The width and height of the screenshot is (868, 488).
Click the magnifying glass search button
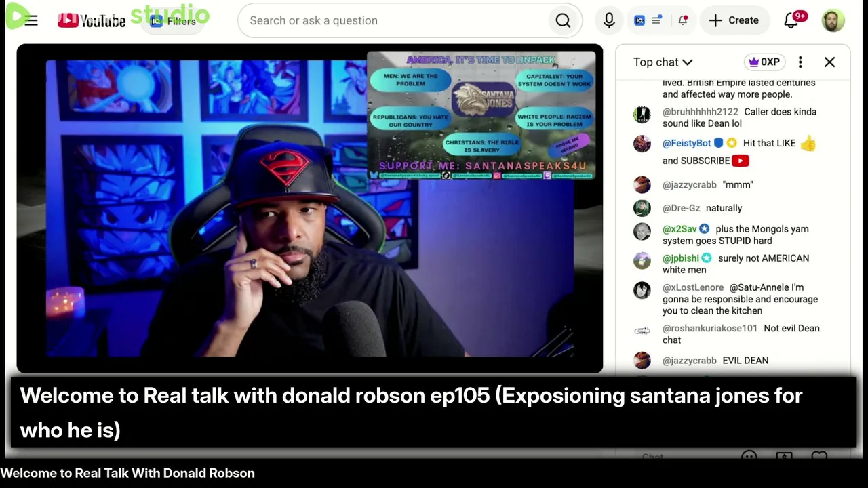(x=563, y=20)
